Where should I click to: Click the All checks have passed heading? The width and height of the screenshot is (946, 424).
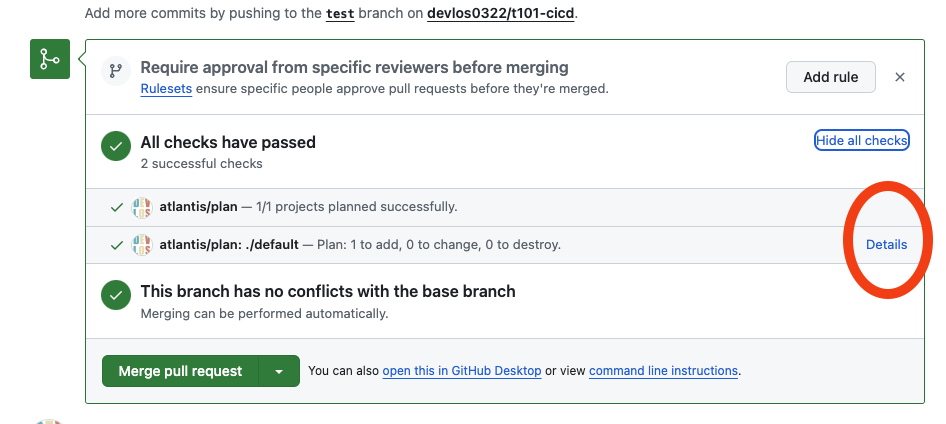coord(228,142)
